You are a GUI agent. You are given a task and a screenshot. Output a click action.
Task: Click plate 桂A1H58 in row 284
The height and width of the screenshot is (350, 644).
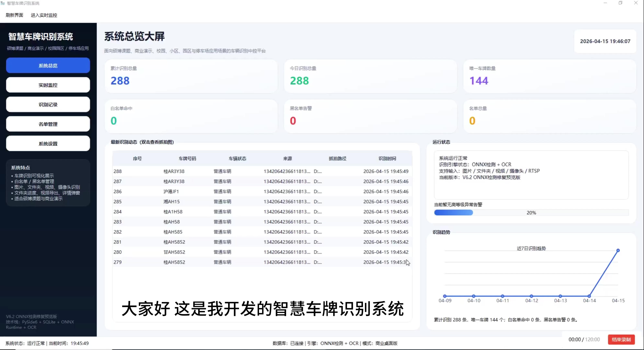tap(173, 212)
